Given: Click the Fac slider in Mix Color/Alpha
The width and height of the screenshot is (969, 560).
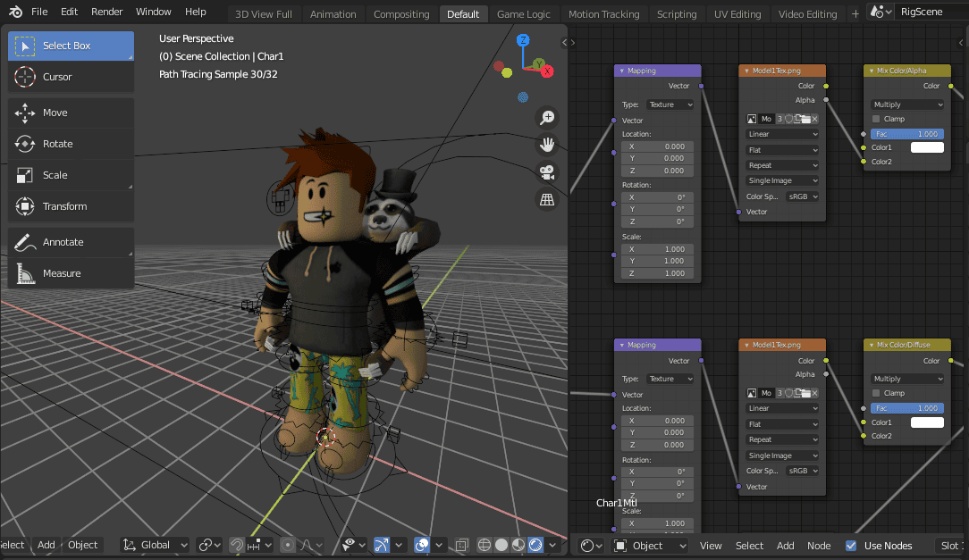Looking at the screenshot, I should 906,132.
